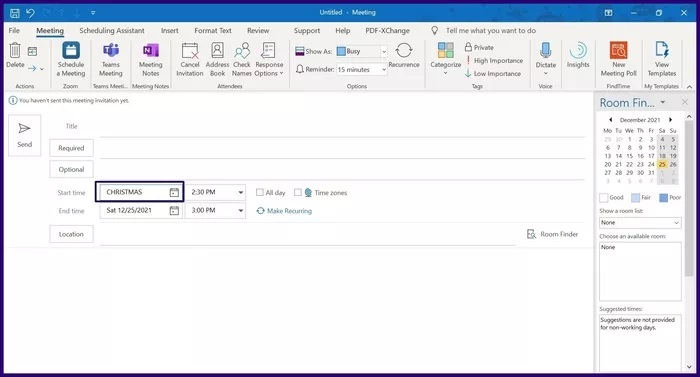Screen dimensions: 700x377
Task: Expand the forward arrow dropdown in Actions
Action: point(42,69)
